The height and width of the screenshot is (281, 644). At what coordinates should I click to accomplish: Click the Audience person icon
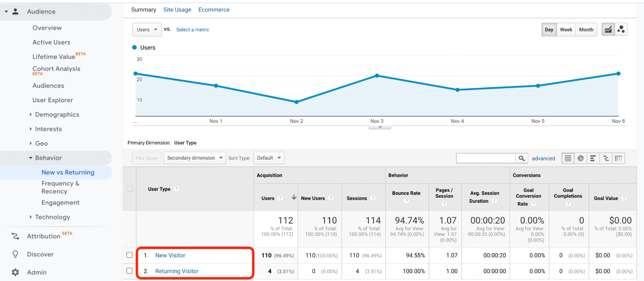pos(15,11)
